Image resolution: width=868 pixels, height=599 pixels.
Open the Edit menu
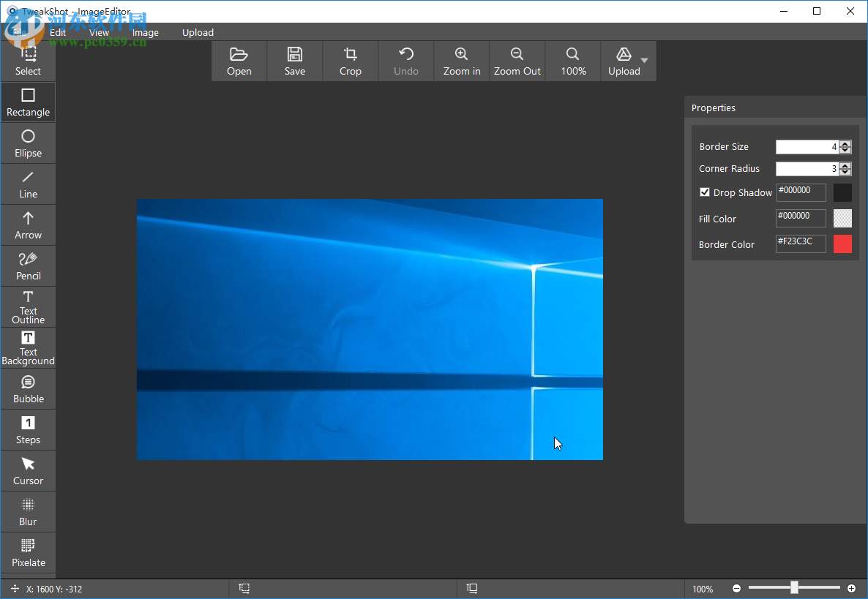[x=58, y=32]
